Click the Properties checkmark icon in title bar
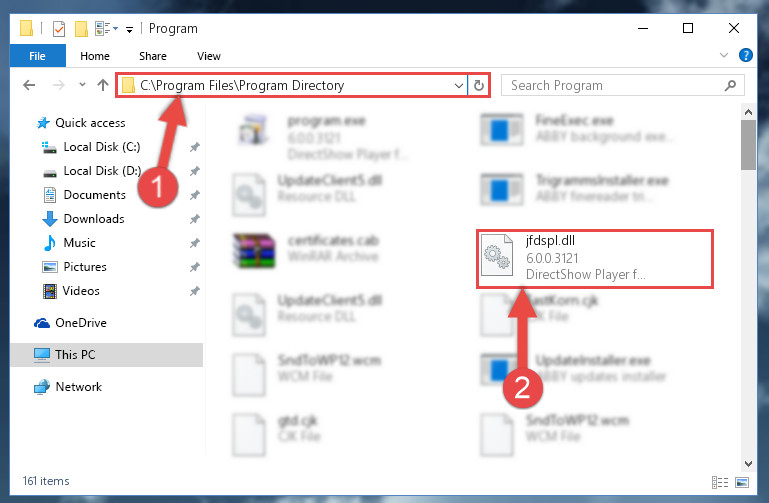This screenshot has width=769, height=503. (x=58, y=29)
